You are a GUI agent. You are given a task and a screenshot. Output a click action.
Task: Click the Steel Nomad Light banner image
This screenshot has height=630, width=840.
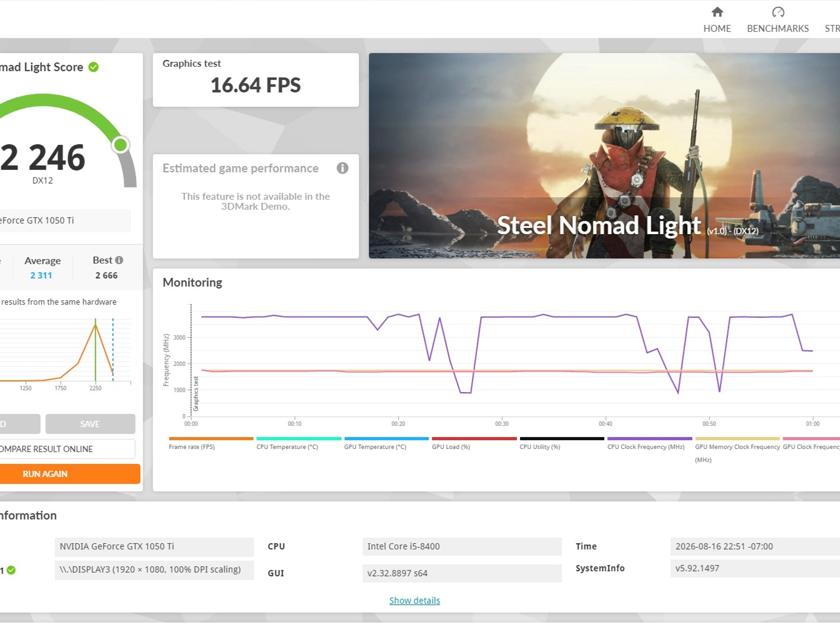(604, 155)
